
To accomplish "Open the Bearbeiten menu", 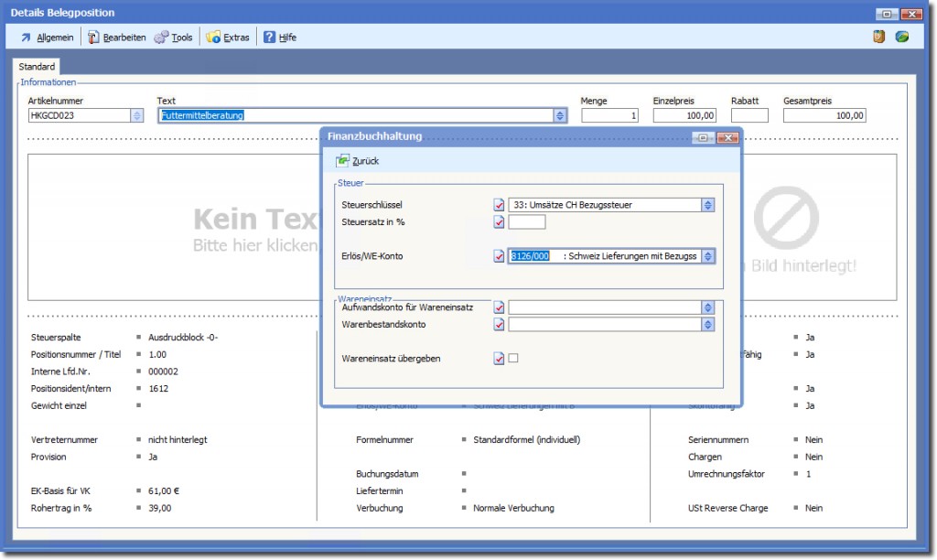I will click(117, 38).
